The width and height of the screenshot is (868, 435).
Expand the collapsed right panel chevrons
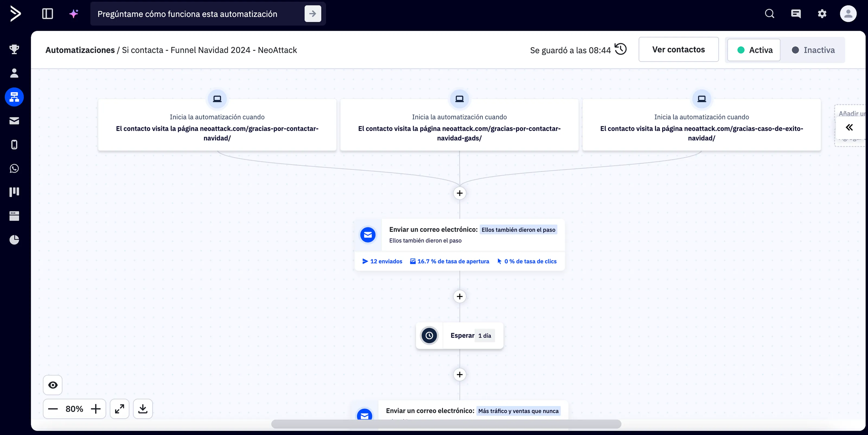pyautogui.click(x=850, y=127)
